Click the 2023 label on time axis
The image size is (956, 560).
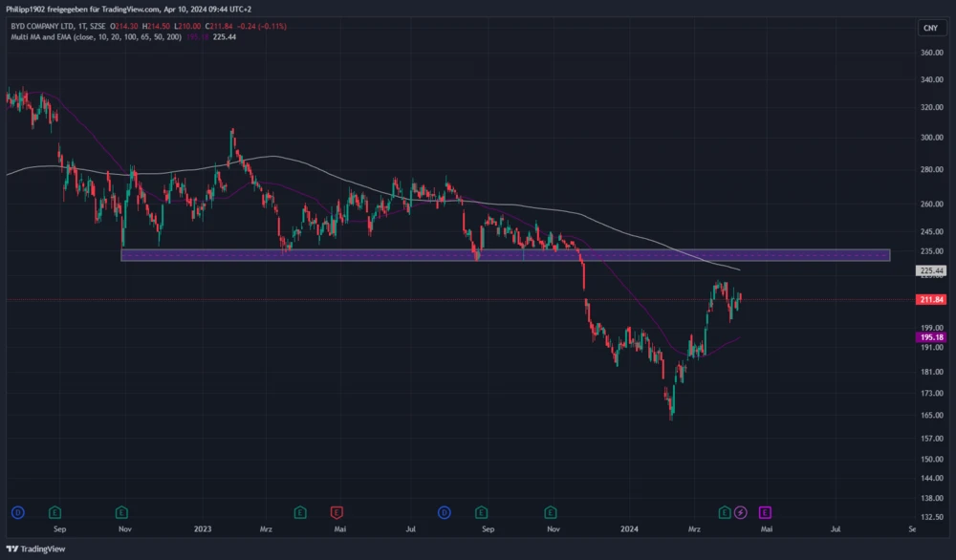point(202,528)
